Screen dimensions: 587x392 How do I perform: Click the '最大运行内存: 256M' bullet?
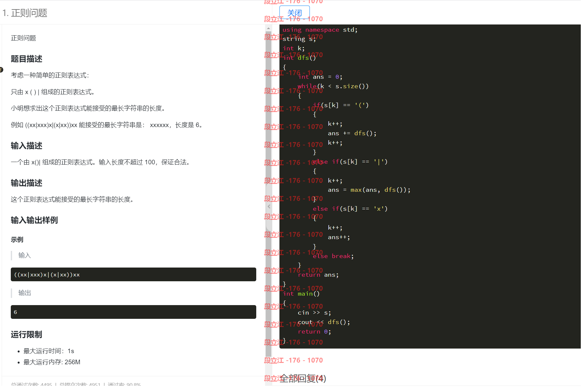(x=52, y=362)
